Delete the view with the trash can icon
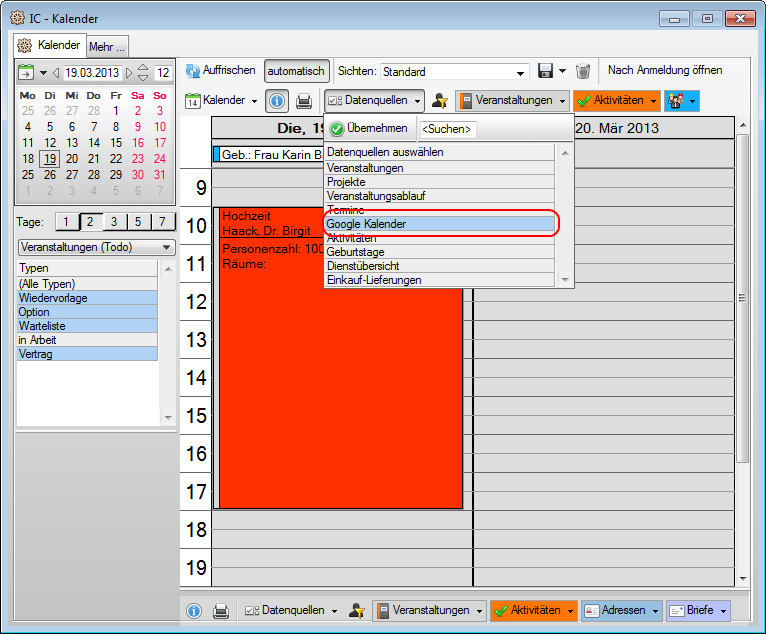 582,71
